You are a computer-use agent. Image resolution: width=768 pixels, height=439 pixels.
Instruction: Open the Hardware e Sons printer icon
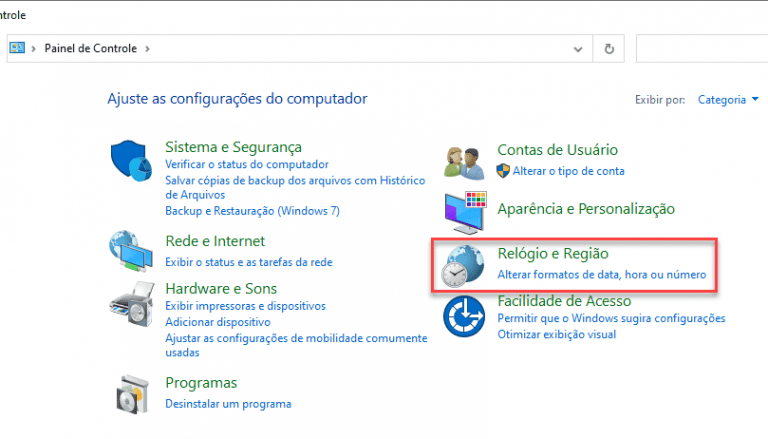click(131, 304)
